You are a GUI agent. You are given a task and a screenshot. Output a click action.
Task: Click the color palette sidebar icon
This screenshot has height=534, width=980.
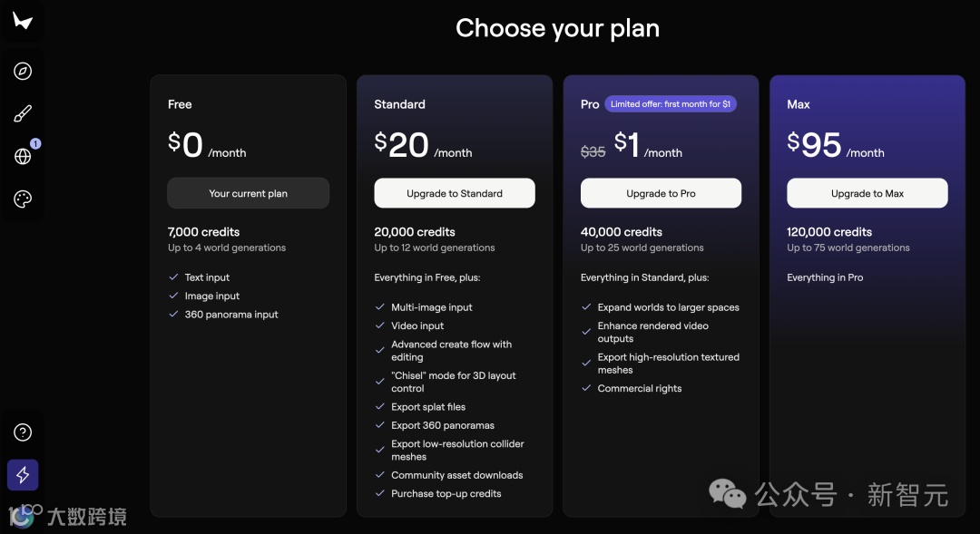pyautogui.click(x=23, y=199)
